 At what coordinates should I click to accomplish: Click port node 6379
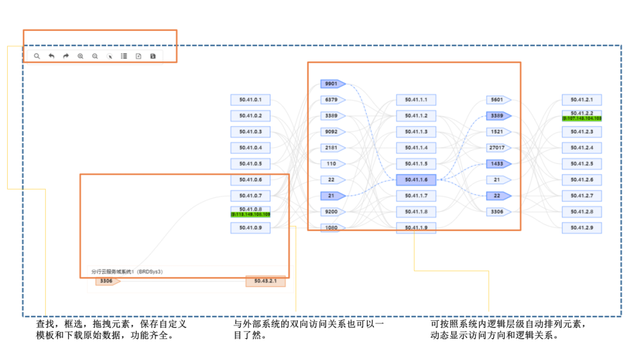(332, 100)
